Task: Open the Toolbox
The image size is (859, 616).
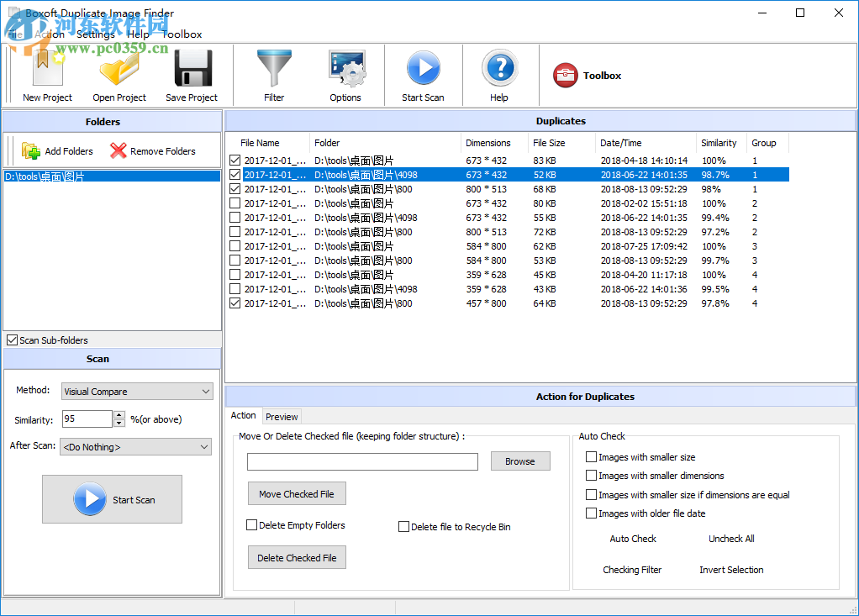Action: coord(587,75)
